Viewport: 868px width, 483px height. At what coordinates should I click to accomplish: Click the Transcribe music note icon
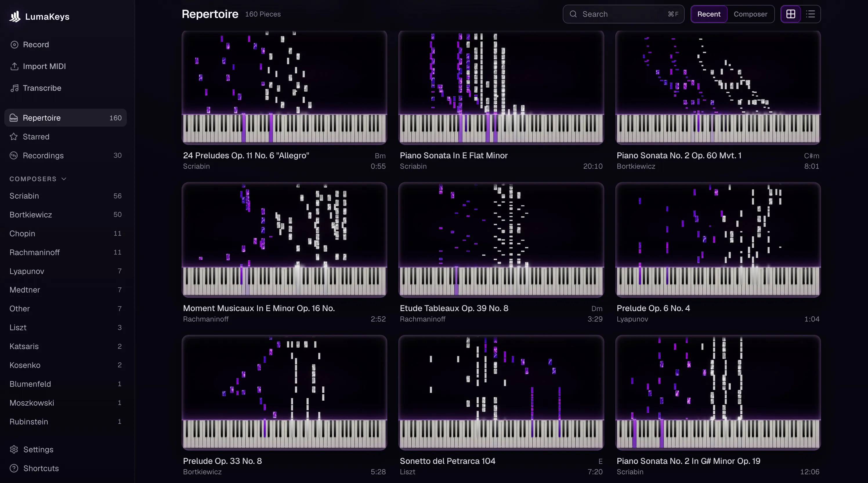point(14,88)
